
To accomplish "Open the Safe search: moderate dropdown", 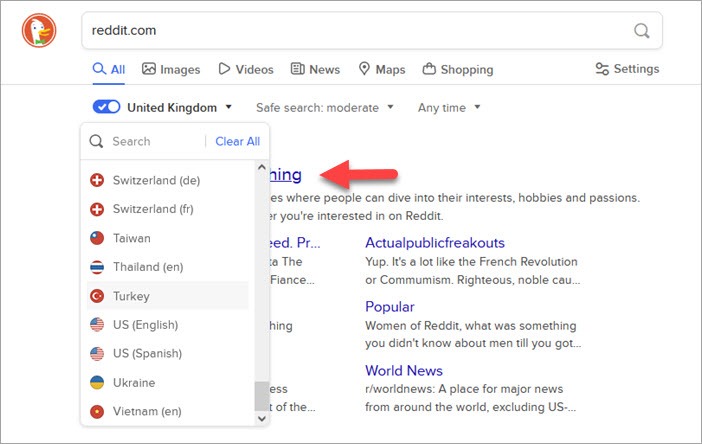I will pos(325,107).
